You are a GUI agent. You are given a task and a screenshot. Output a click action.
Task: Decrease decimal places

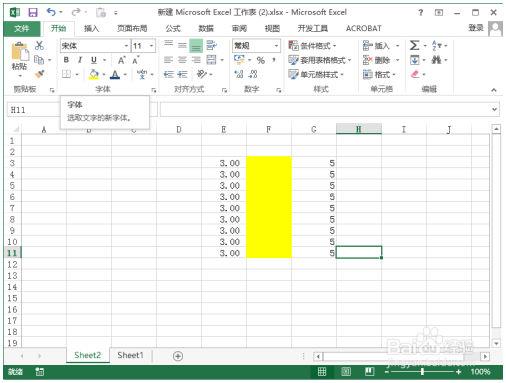253,74
